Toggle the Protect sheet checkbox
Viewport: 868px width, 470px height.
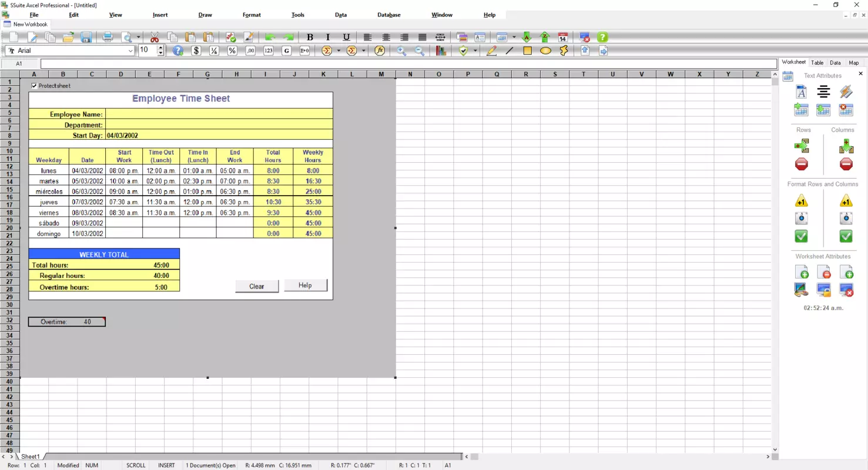tap(34, 86)
